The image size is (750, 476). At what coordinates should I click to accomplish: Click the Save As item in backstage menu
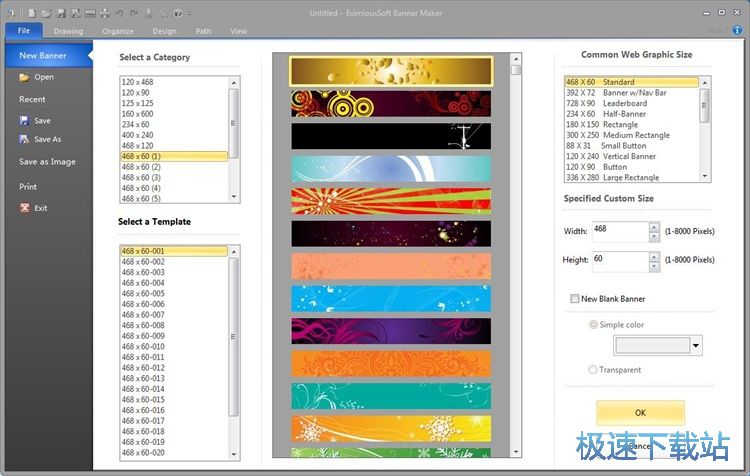tap(40, 139)
